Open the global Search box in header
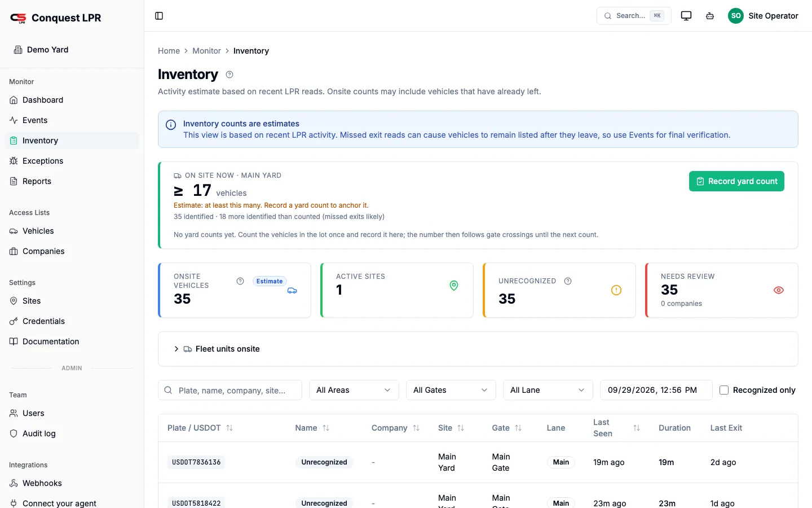Viewport: 812px width, 508px height. coord(634,16)
